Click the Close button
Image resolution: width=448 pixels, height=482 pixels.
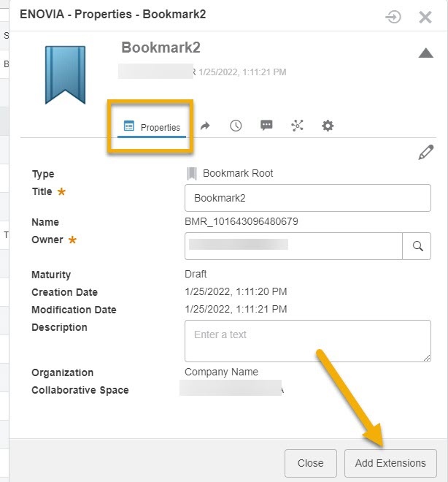point(310,463)
